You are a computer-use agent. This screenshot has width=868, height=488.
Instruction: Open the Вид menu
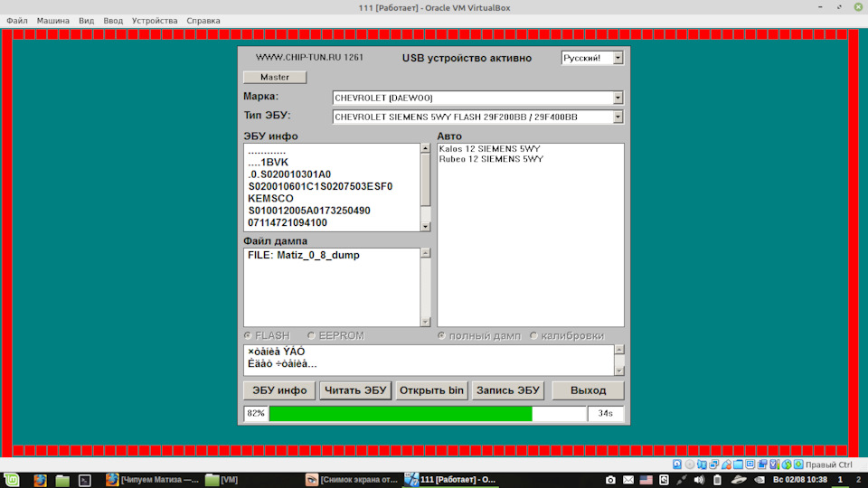point(87,21)
